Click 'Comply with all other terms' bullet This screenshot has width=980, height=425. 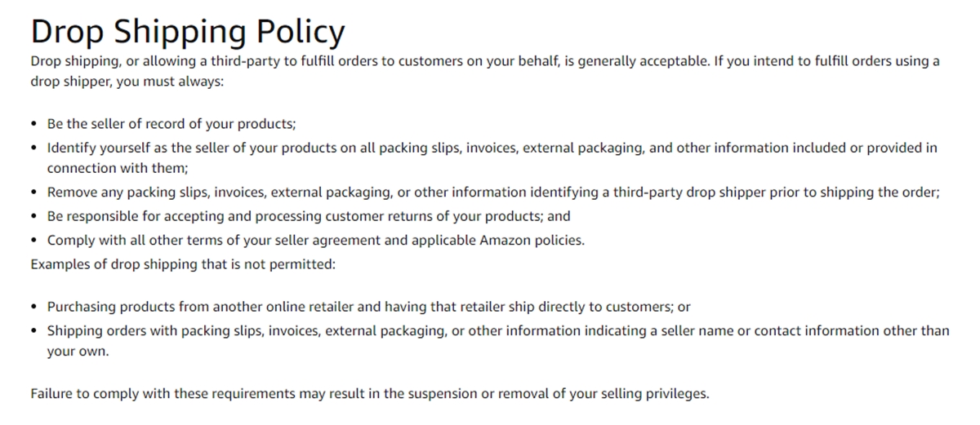tap(316, 240)
